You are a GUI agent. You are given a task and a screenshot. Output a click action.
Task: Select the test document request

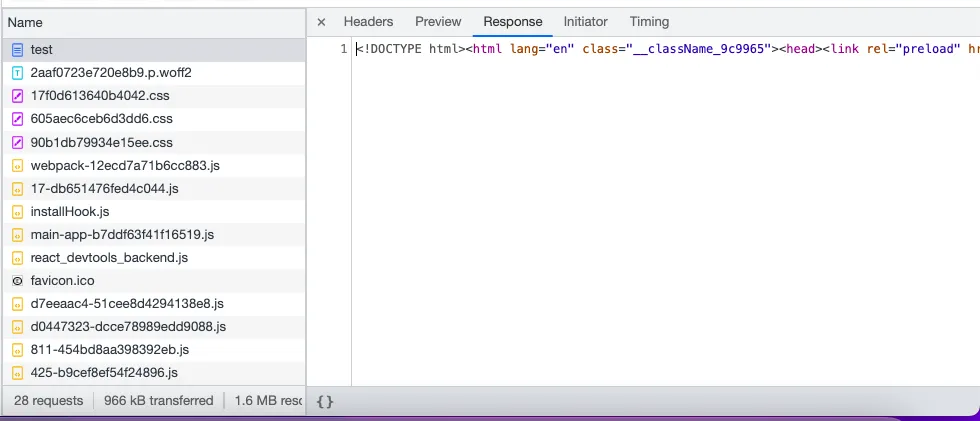(154, 50)
